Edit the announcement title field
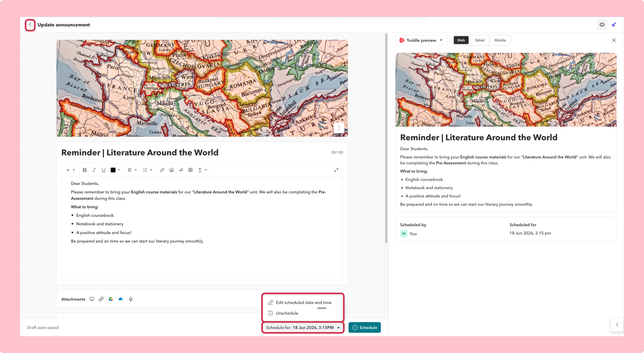This screenshot has width=644, height=353. (140, 152)
